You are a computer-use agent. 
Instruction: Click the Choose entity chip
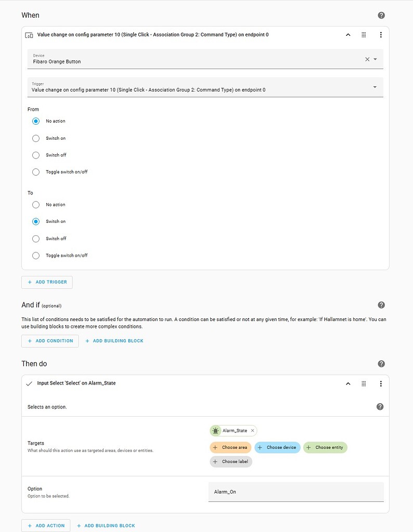click(x=325, y=447)
